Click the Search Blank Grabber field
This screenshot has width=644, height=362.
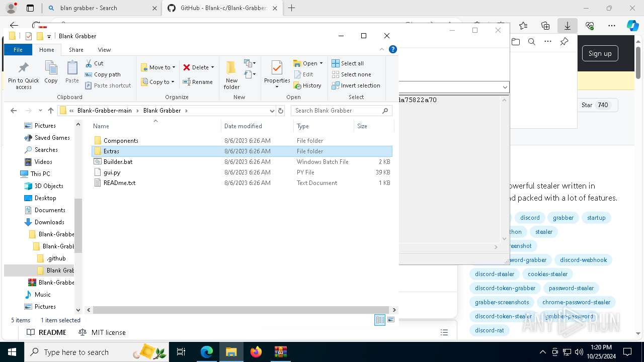[x=342, y=111]
